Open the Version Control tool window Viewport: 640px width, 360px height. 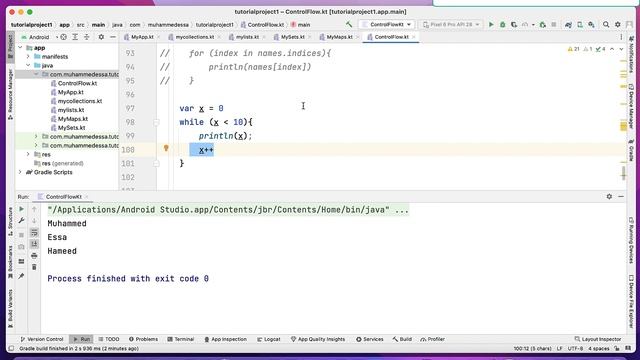[x=42, y=339]
